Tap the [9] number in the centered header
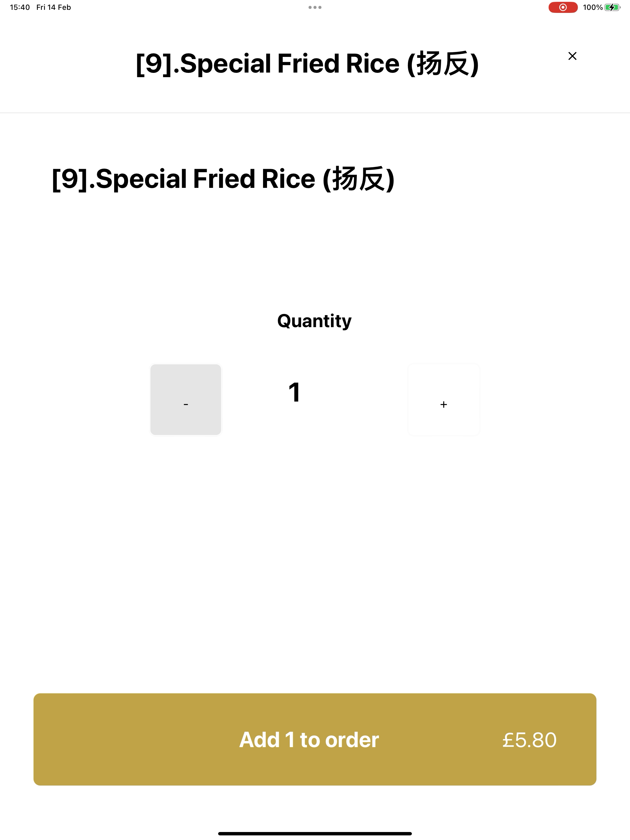Viewport: 630px width, 840px height. pyautogui.click(x=154, y=63)
